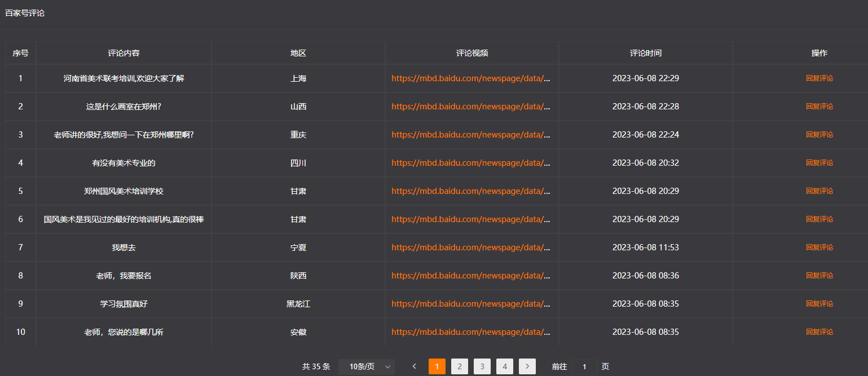This screenshot has width=868, height=376.
Task: Click the 评论视频 column header
Action: (472, 53)
